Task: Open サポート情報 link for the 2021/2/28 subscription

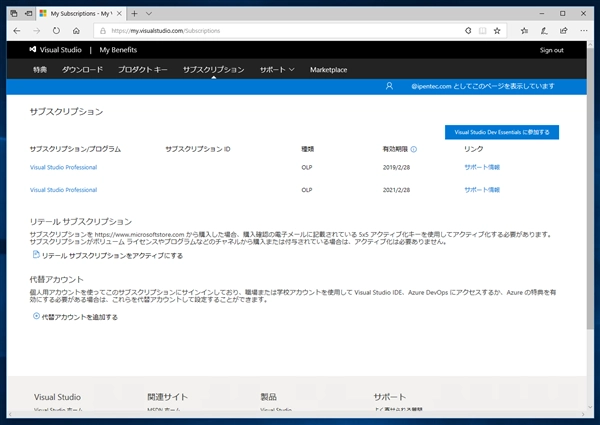Action: pos(482,190)
